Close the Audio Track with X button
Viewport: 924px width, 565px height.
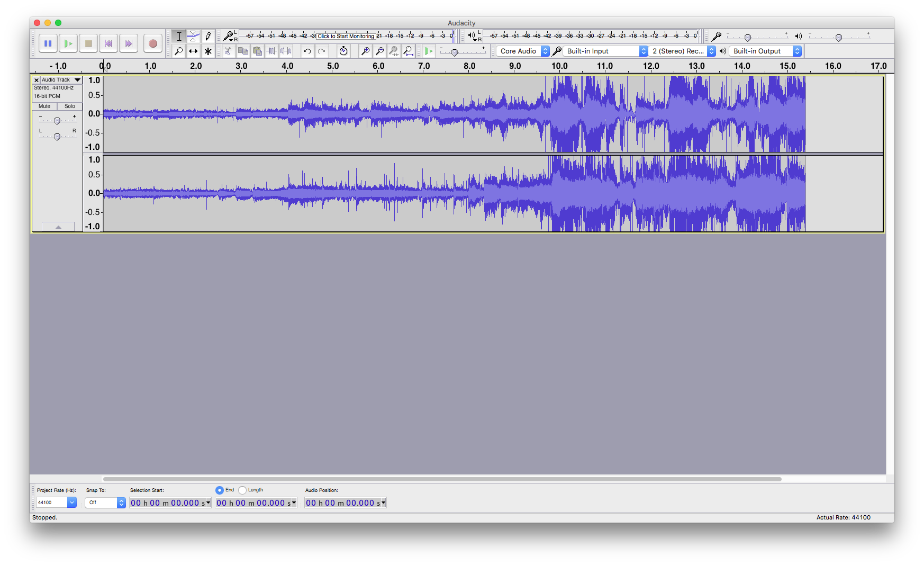pyautogui.click(x=37, y=80)
